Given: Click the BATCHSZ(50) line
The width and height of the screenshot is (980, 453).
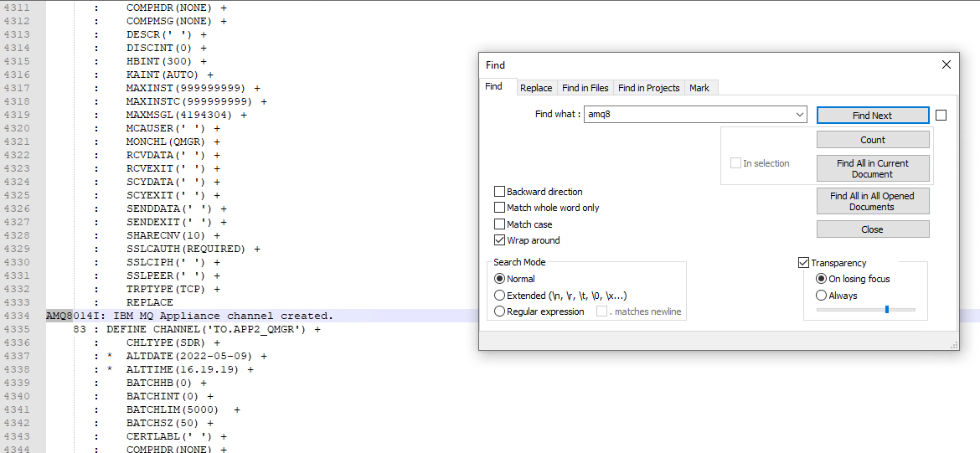Looking at the screenshot, I should coord(170,423).
